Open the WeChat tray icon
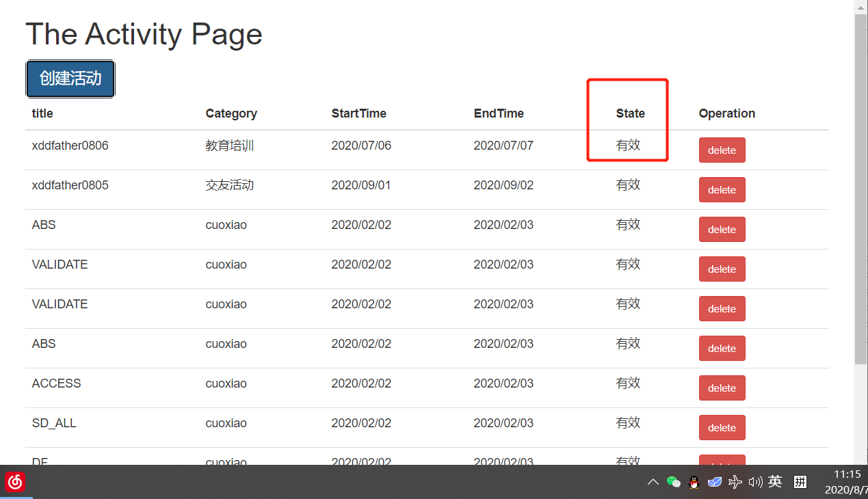The height and width of the screenshot is (499, 868). pos(674,482)
